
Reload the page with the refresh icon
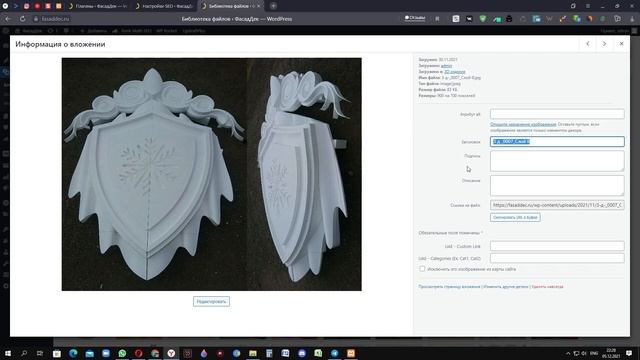22,19
